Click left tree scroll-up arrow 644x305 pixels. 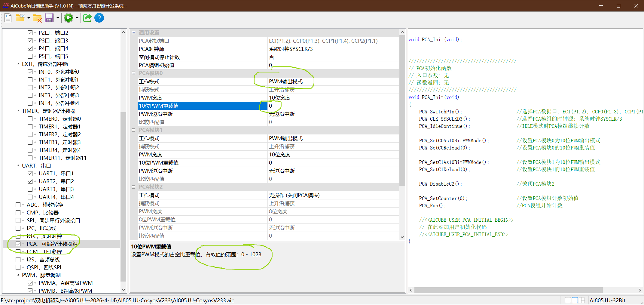click(x=123, y=32)
